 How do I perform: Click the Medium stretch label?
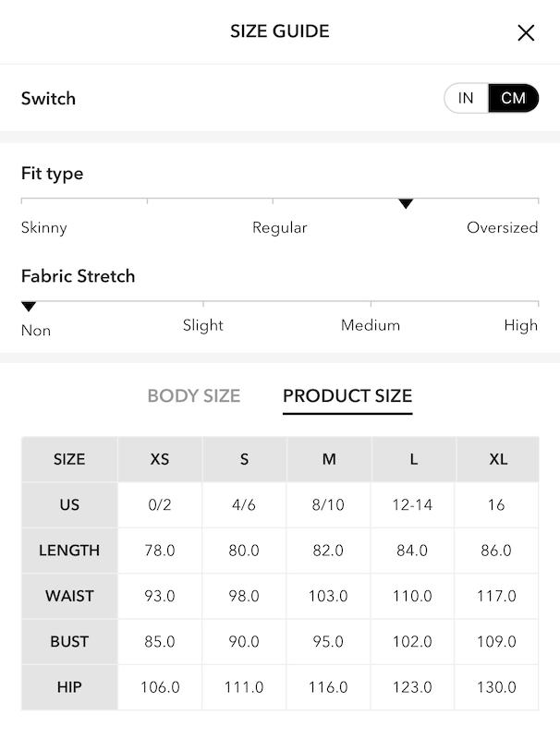[371, 325]
